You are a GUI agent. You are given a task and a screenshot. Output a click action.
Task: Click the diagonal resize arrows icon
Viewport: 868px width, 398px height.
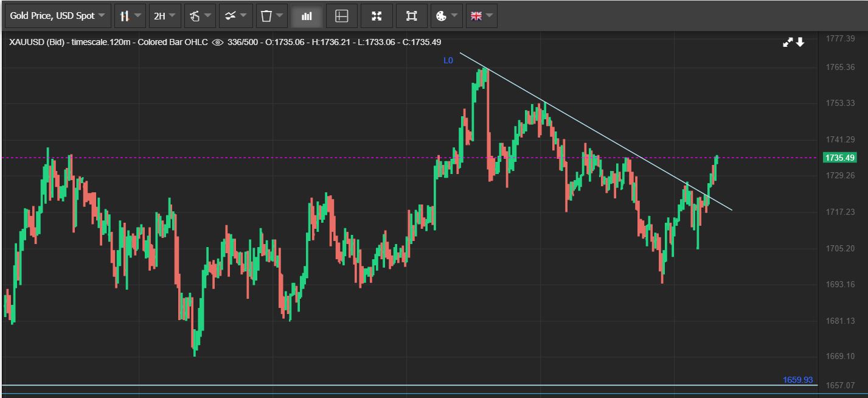(x=788, y=43)
